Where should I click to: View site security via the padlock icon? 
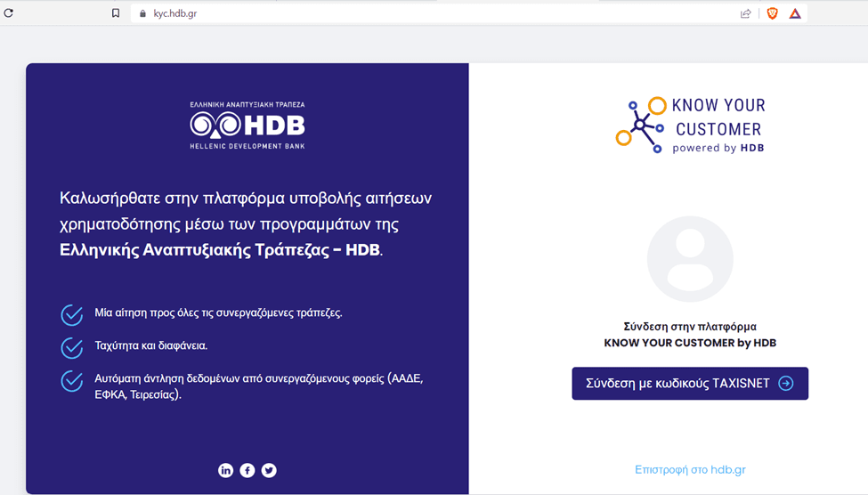[142, 13]
